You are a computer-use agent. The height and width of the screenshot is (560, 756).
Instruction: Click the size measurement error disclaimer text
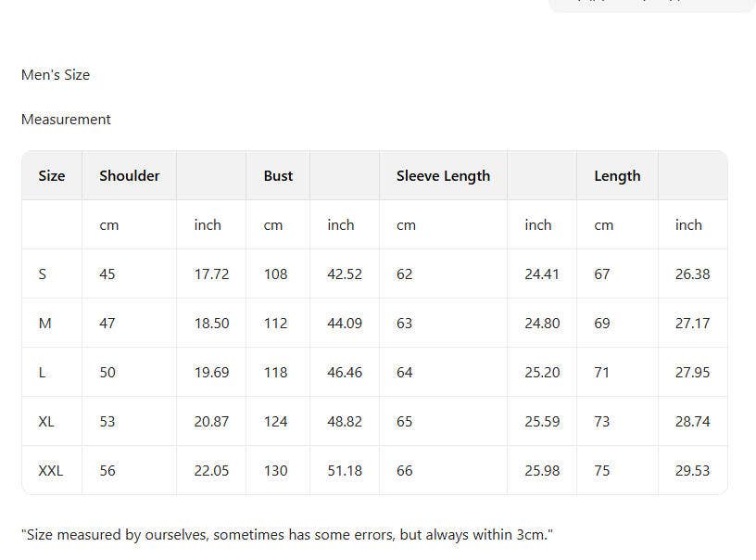287,534
